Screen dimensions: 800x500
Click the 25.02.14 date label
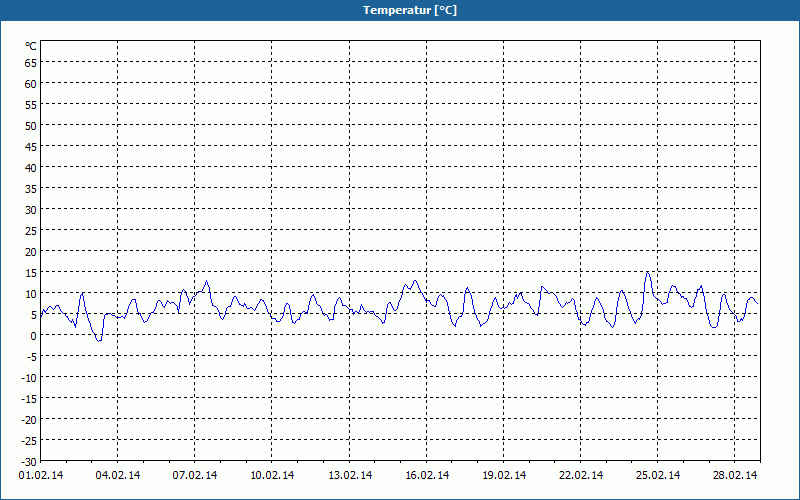(658, 476)
